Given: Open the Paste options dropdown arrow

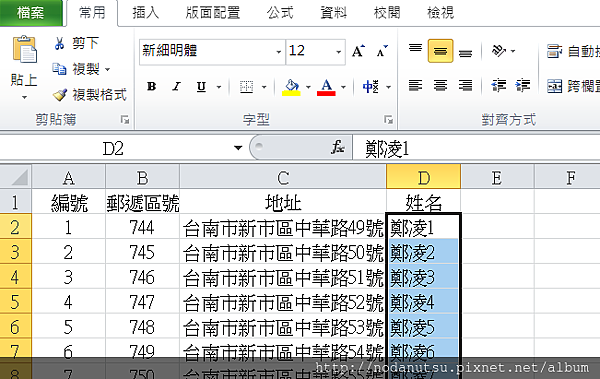Looking at the screenshot, I should tap(24, 97).
